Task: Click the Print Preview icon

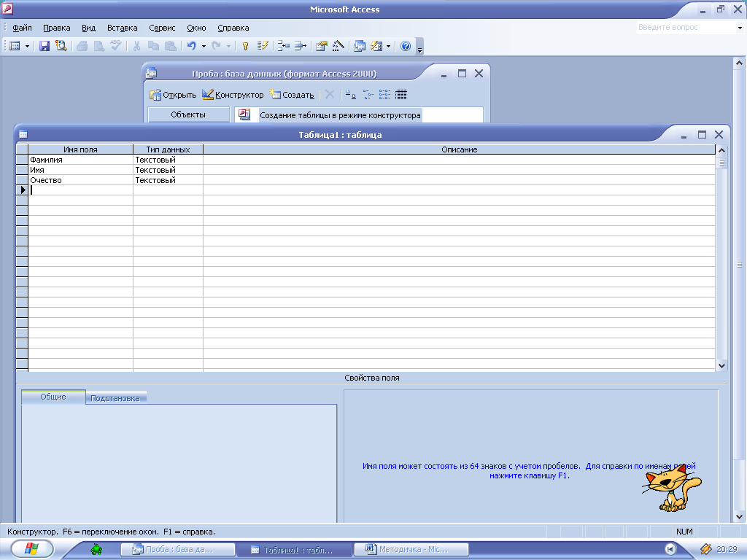Action: (x=98, y=46)
